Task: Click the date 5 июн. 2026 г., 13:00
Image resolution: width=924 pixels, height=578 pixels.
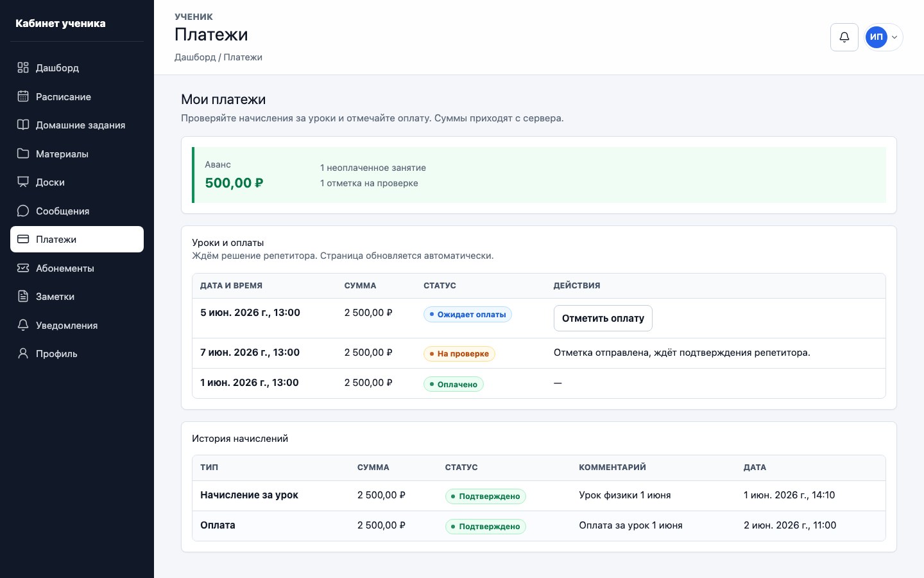Action: pos(250,313)
